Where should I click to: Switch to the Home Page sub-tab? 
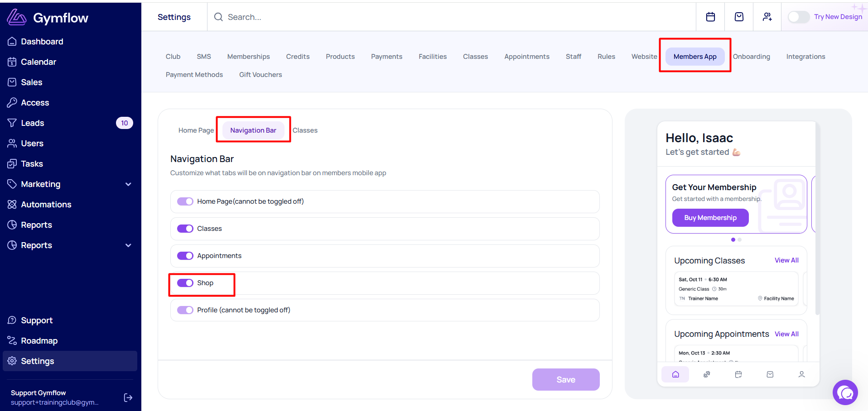(196, 130)
